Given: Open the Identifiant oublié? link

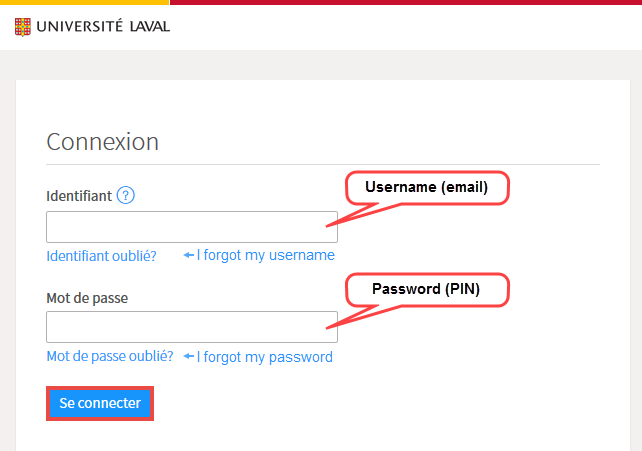Looking at the screenshot, I should click(102, 256).
